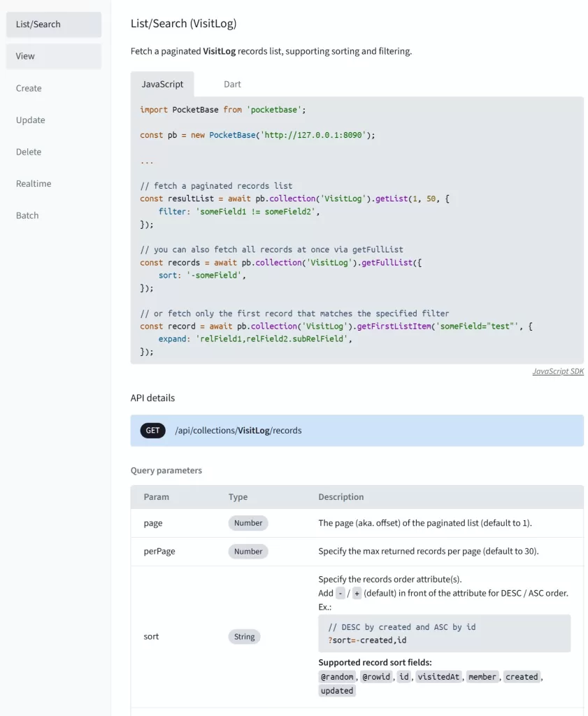Click the GET method badge
Screen dimensions: 588x716
(x=152, y=430)
